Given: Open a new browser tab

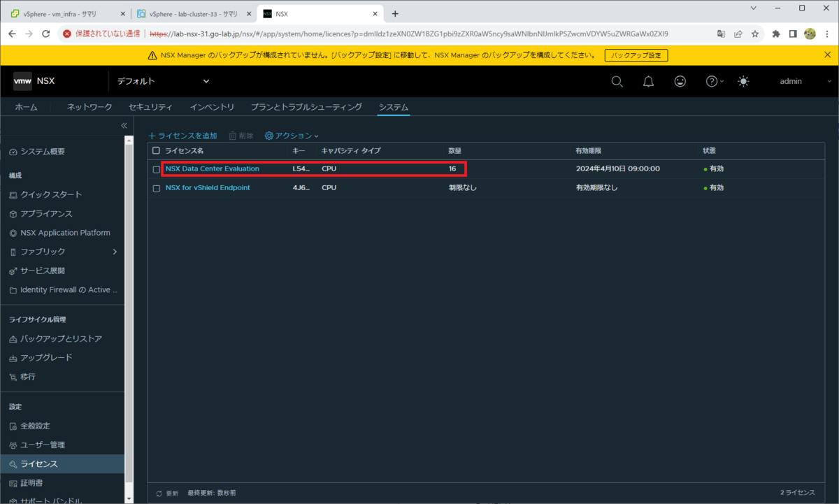Looking at the screenshot, I should pyautogui.click(x=395, y=13).
